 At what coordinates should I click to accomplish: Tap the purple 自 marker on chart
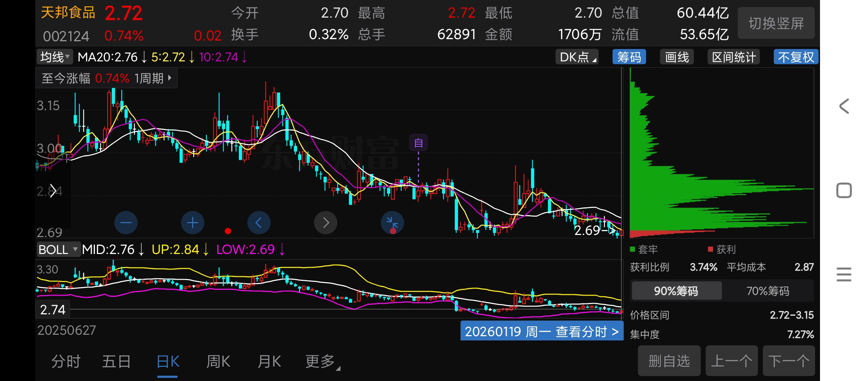click(418, 143)
